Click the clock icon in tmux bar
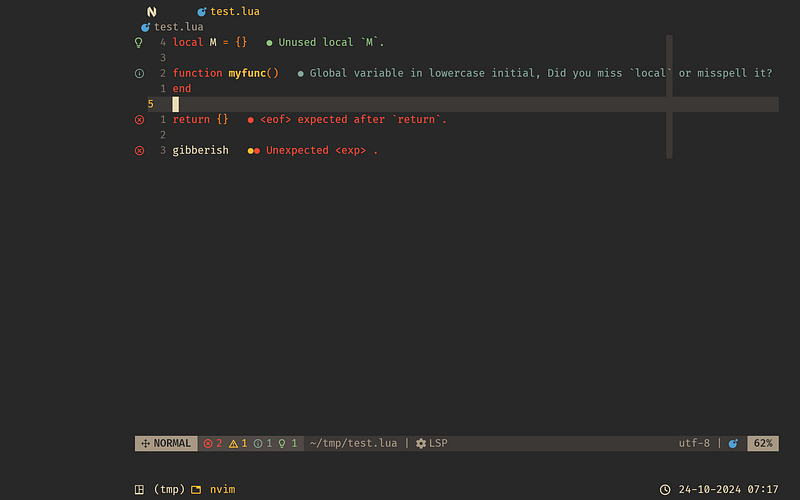Image resolution: width=800 pixels, height=500 pixels. pyautogui.click(x=665, y=490)
